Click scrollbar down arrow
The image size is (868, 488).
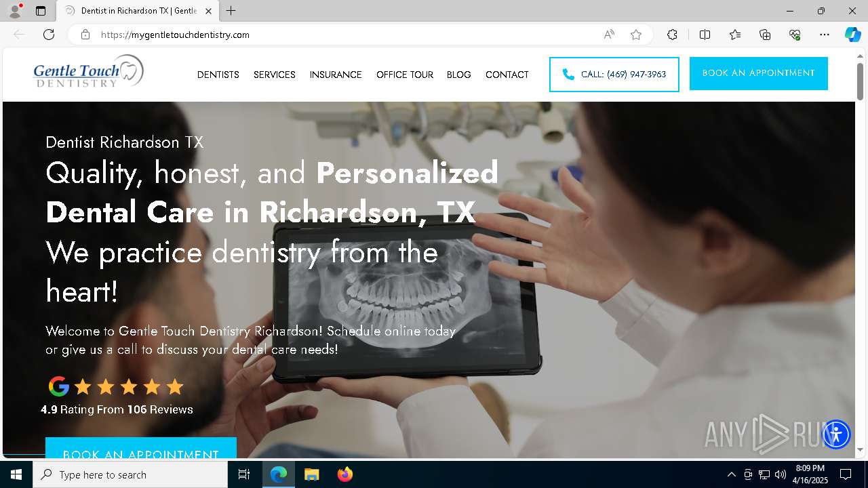click(860, 450)
